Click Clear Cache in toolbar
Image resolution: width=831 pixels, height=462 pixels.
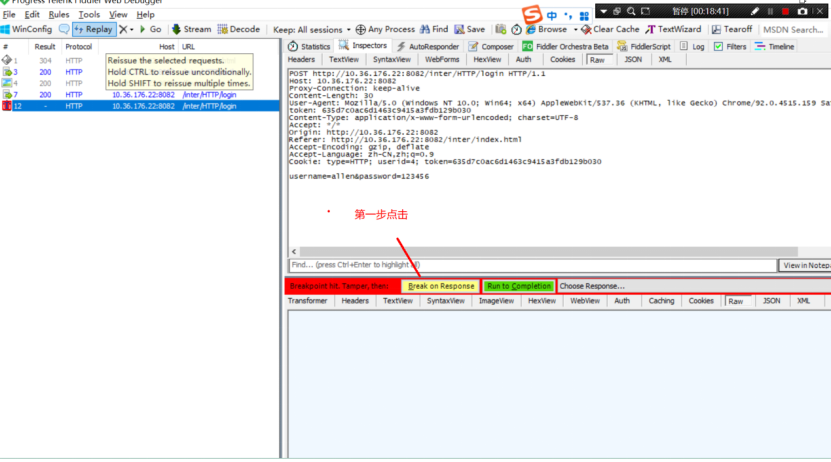(x=610, y=29)
